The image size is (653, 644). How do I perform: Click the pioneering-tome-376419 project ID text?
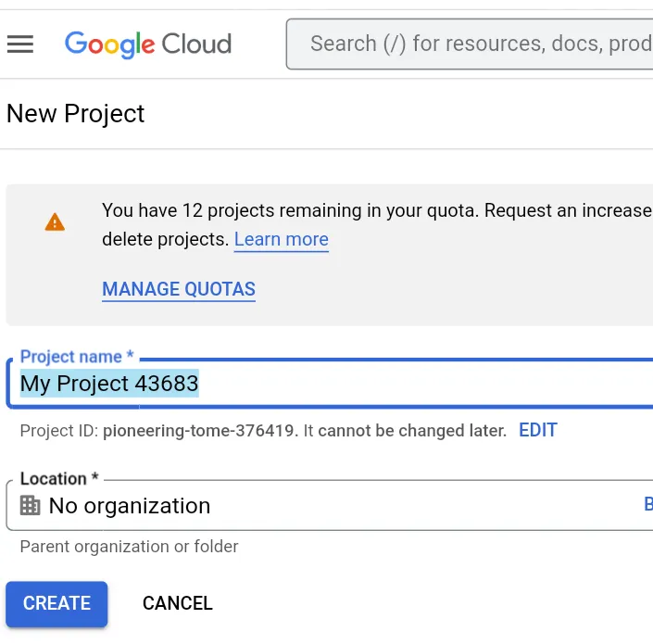(x=198, y=431)
